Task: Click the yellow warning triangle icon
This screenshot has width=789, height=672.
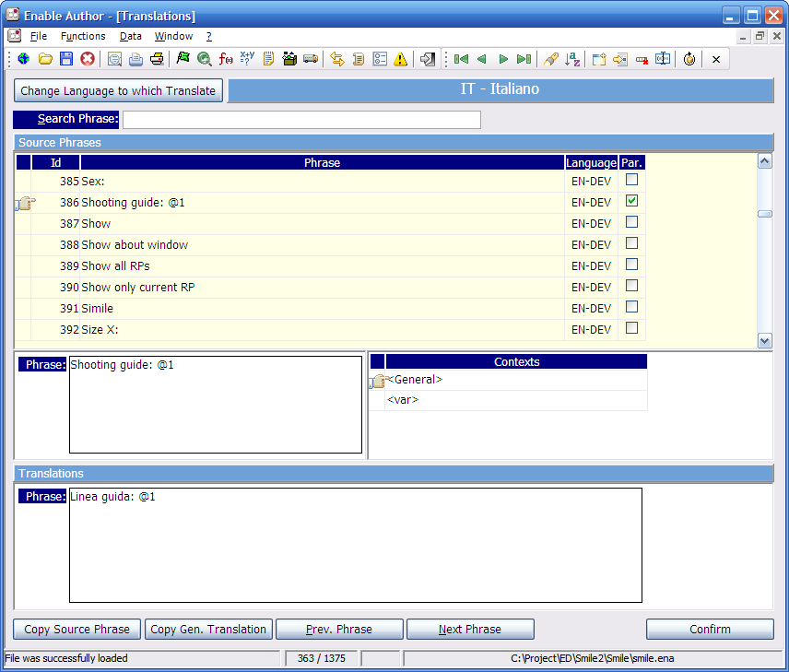Action: 400,59
